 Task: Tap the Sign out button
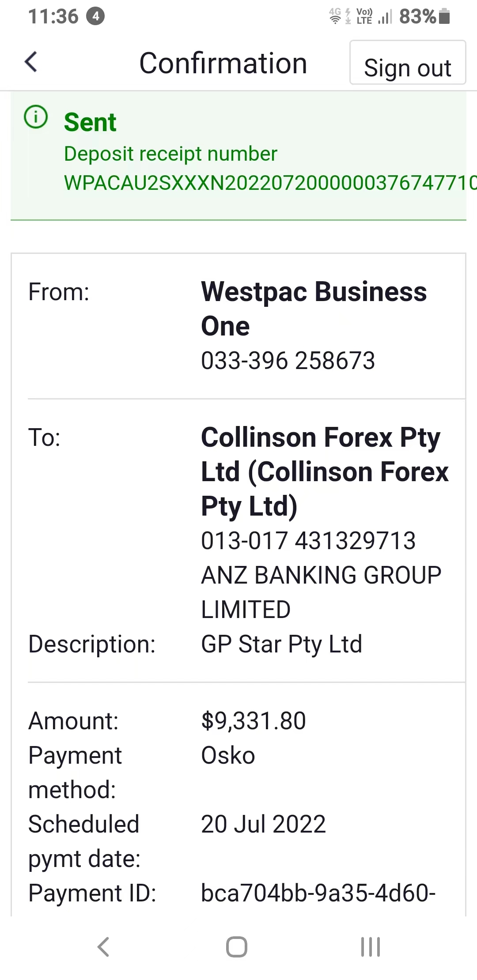point(408,63)
